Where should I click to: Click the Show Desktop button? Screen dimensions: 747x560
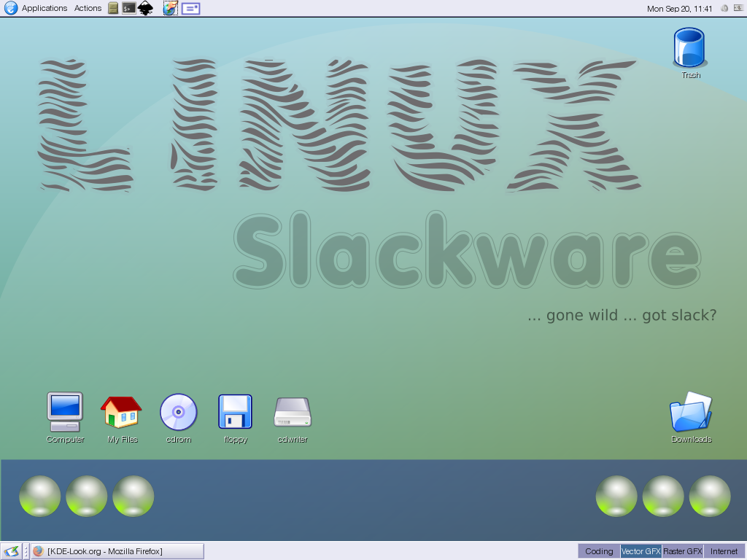(12, 551)
